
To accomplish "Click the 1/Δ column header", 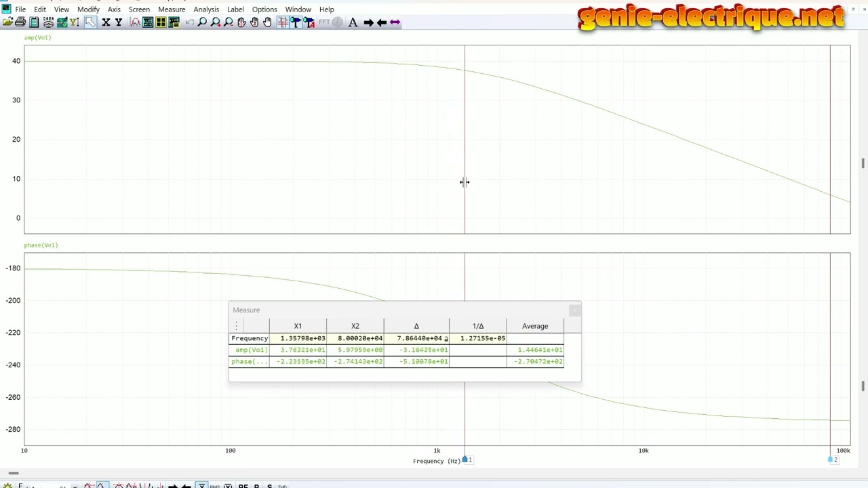I will (x=478, y=326).
